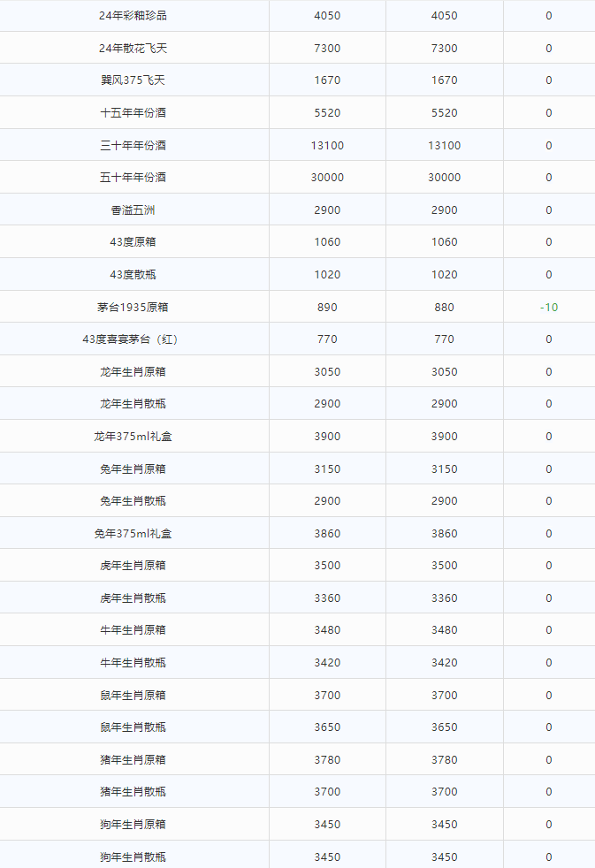The image size is (595, 868).
Task: Click the 十五年年份酒 row label
Action: click(133, 113)
